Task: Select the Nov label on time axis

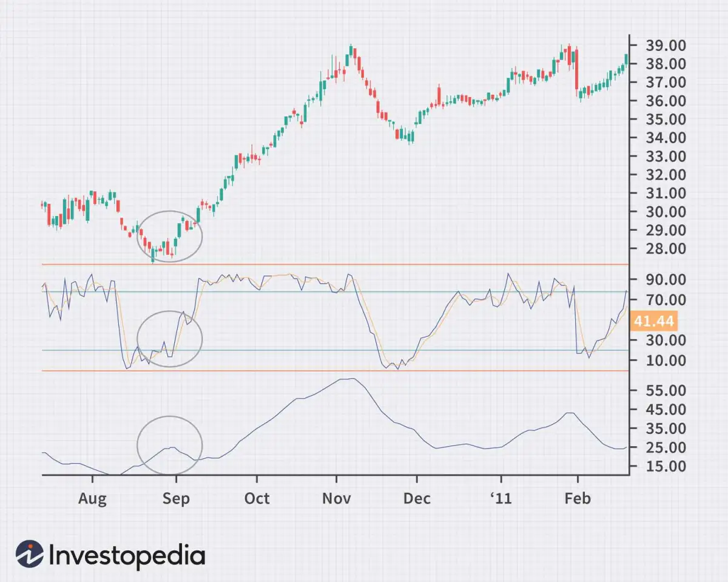Action: (337, 499)
